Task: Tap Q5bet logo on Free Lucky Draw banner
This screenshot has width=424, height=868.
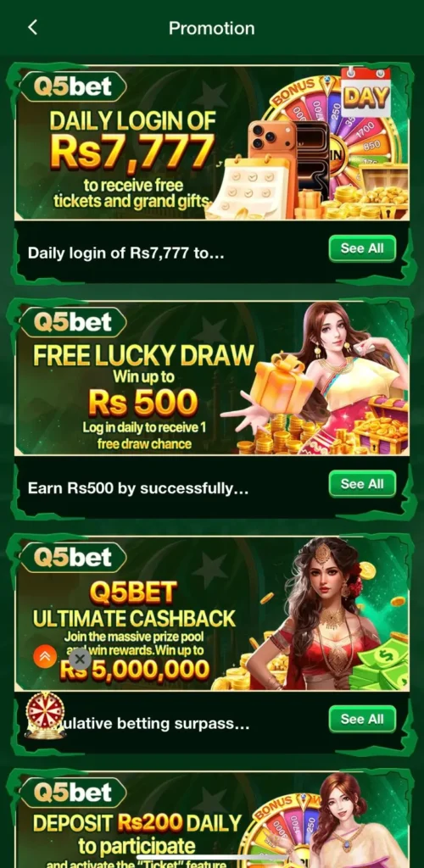Action: tap(73, 323)
